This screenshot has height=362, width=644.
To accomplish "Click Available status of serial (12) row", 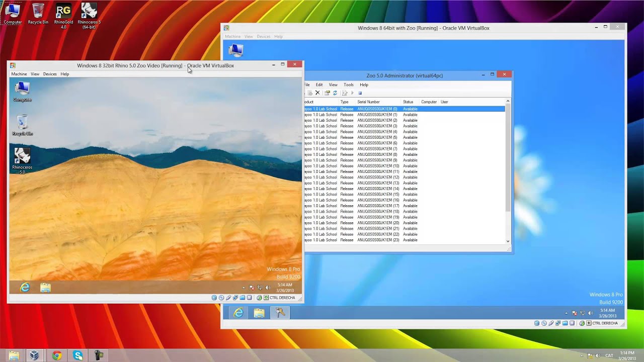I will tap(410, 177).
